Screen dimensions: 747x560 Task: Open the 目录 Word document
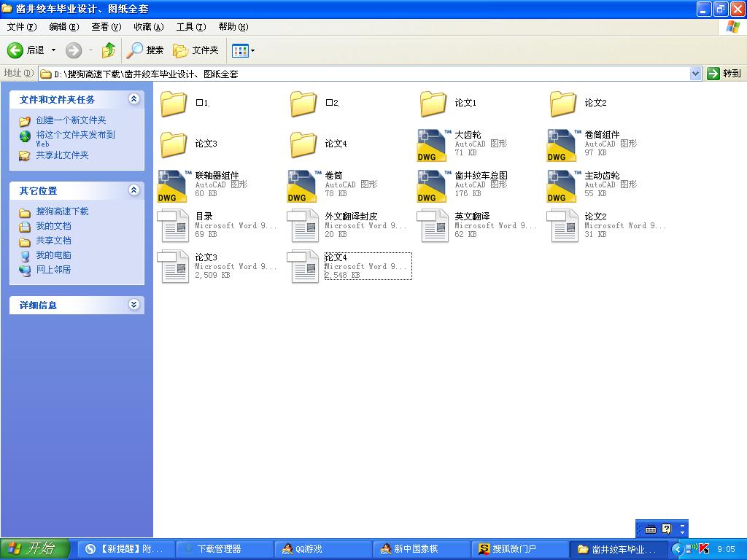pyautogui.click(x=173, y=226)
